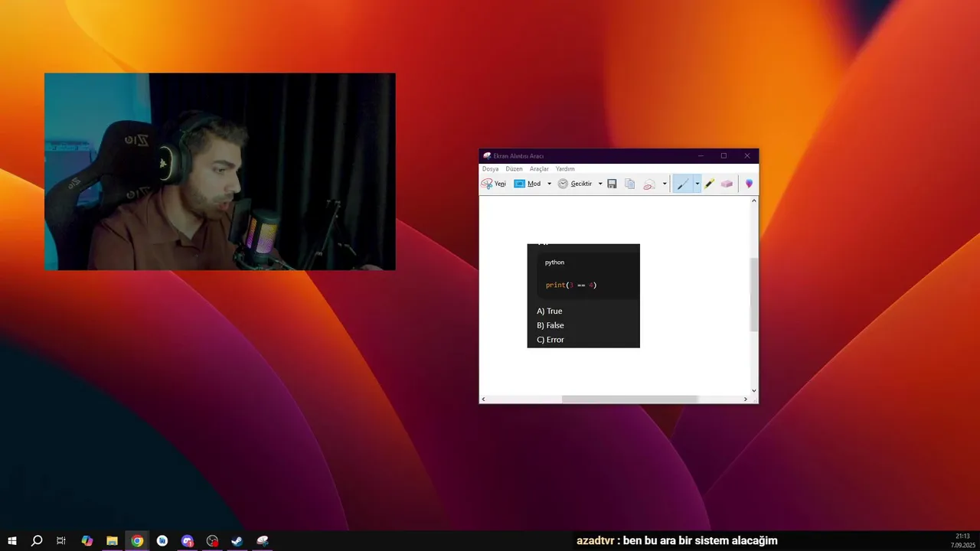Select the Pen tool
The height and width of the screenshot is (551, 980).
[x=683, y=184]
